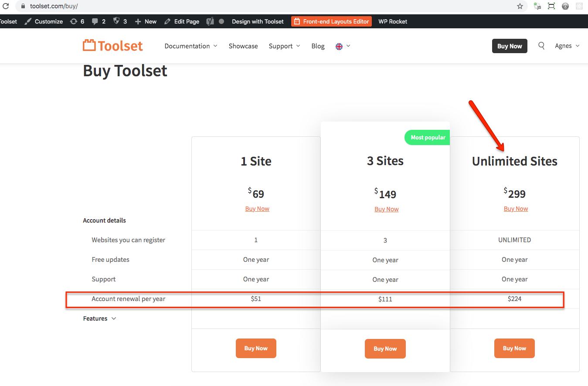Open the Agnes account menu

567,46
